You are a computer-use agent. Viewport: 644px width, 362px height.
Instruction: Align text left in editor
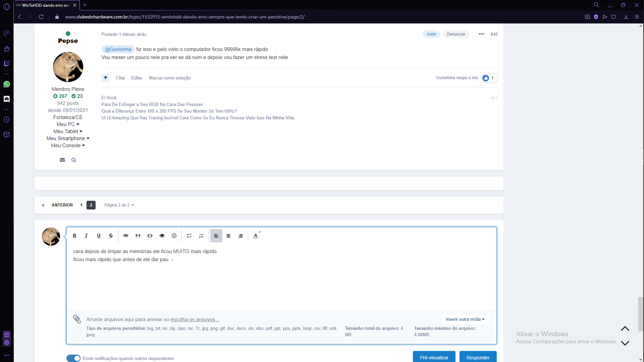216,236
